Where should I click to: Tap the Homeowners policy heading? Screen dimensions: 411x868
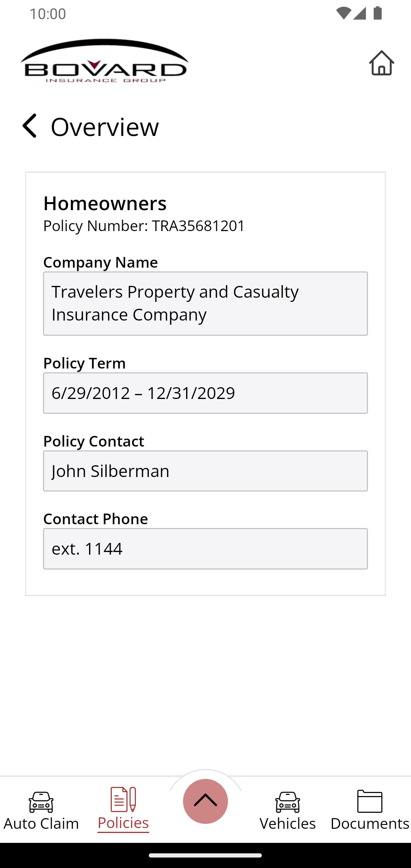(105, 203)
